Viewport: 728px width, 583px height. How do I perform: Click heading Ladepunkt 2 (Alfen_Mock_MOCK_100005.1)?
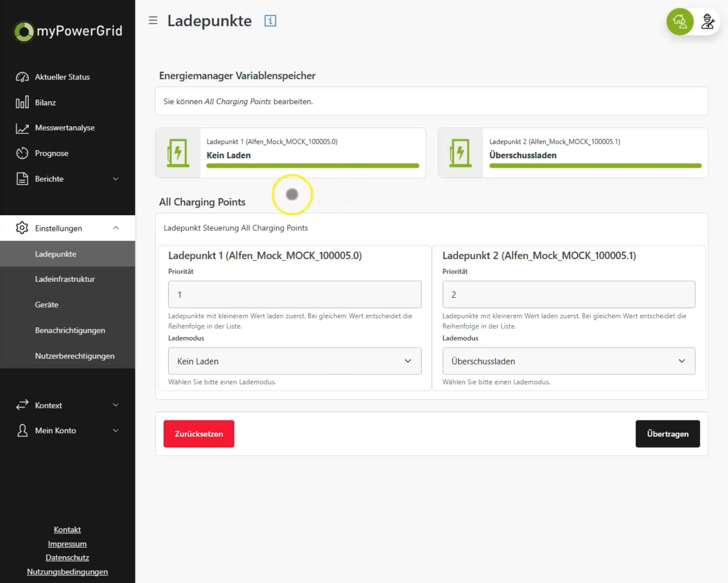[539, 256]
